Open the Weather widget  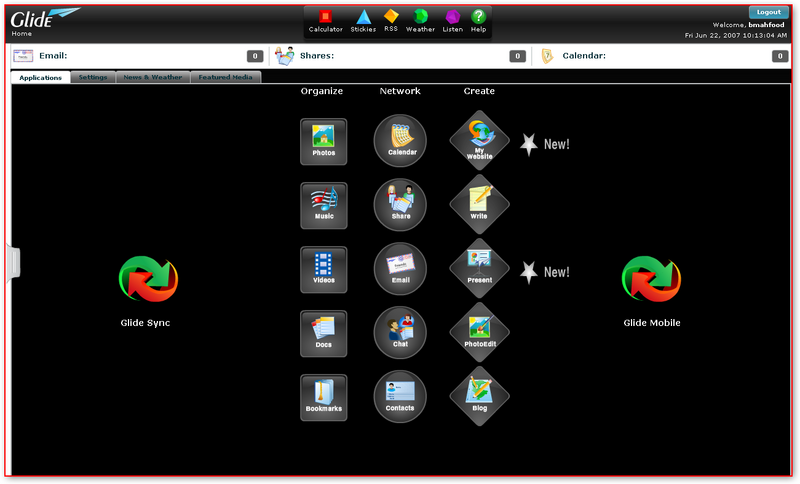point(420,21)
